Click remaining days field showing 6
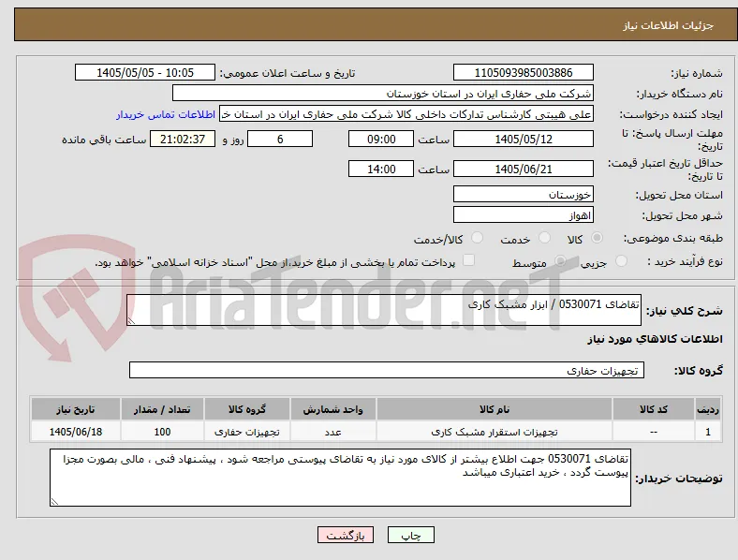 280,139
